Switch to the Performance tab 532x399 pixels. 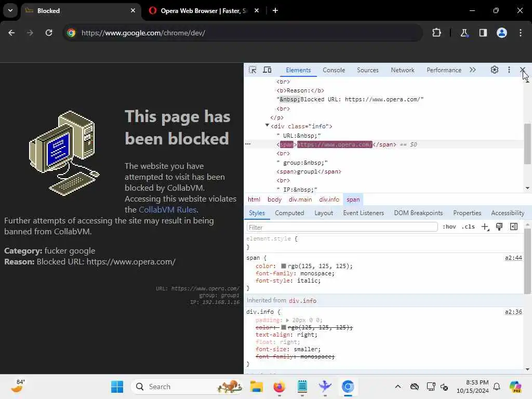point(444,70)
